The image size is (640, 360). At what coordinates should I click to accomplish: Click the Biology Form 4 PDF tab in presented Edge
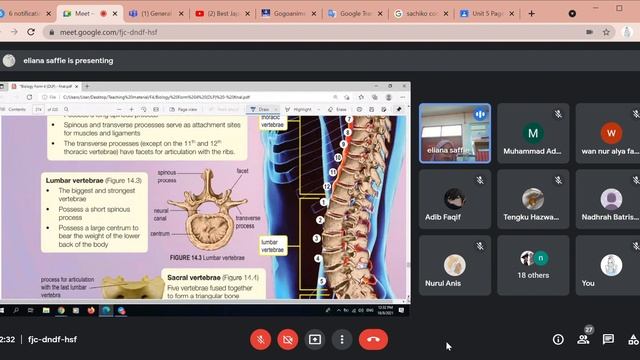pos(45,87)
